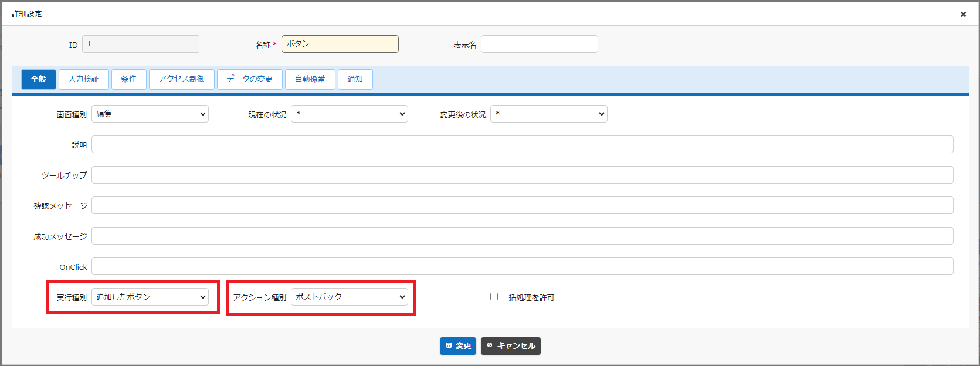Close the 詳細設定 dialog with the X icon
The image size is (980, 366).
(x=963, y=14)
